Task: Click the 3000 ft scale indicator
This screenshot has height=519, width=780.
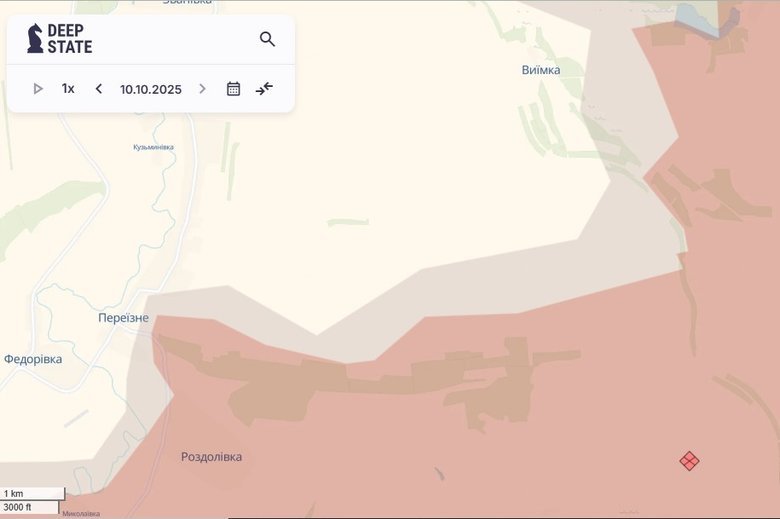Action: (30, 507)
